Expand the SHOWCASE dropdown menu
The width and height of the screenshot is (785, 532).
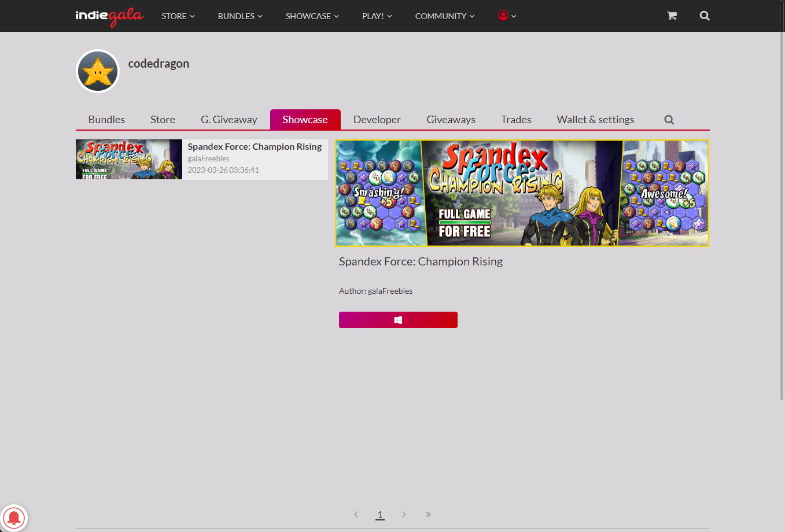(x=312, y=16)
